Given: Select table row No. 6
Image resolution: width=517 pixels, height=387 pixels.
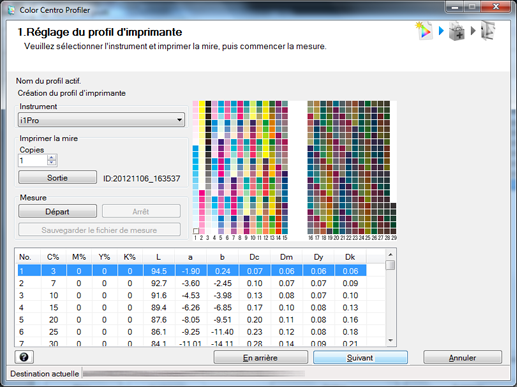Looking at the screenshot, I should tap(192, 332).
